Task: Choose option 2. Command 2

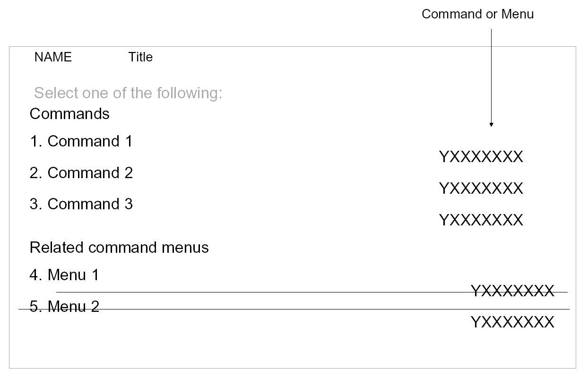Action: [81, 173]
